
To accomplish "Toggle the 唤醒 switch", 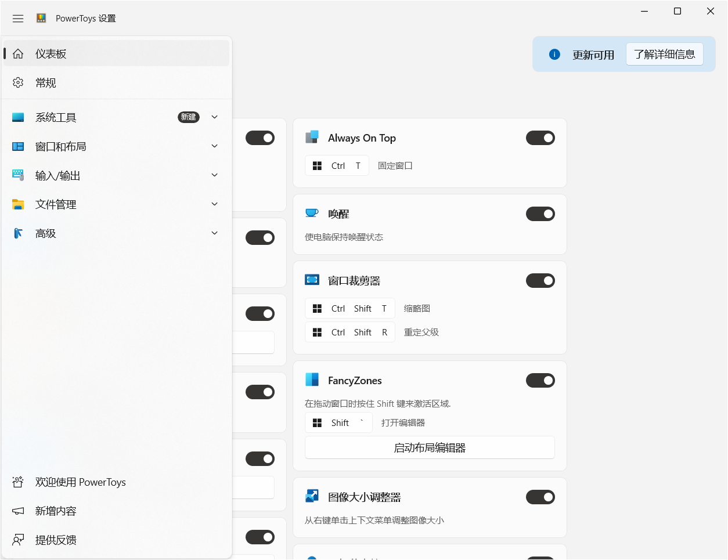I will [x=540, y=214].
